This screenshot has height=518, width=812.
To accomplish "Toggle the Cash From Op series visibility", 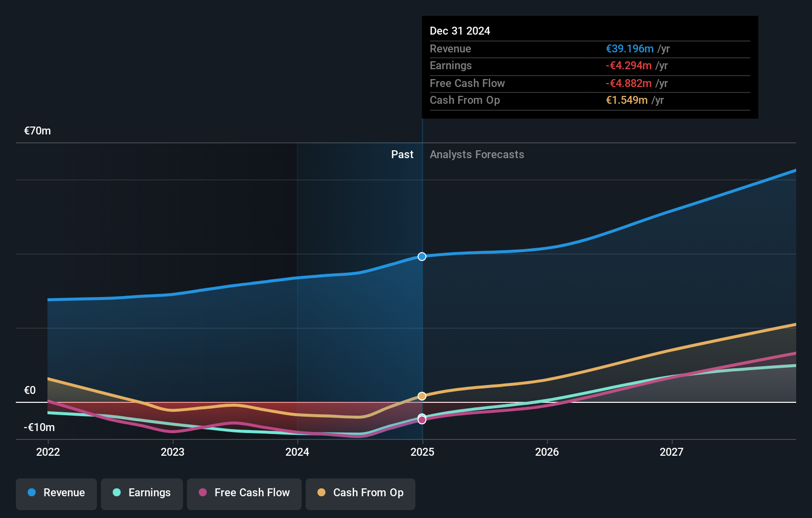I will (x=361, y=493).
